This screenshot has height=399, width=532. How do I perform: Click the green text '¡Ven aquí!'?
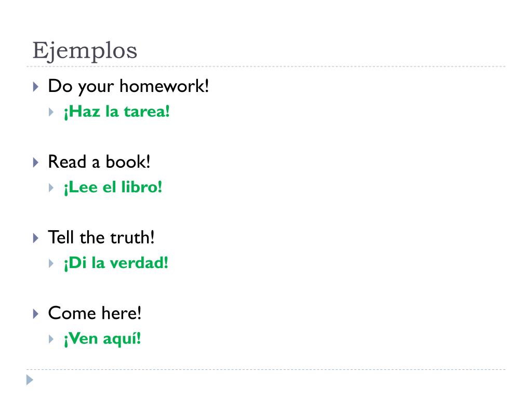tap(102, 339)
